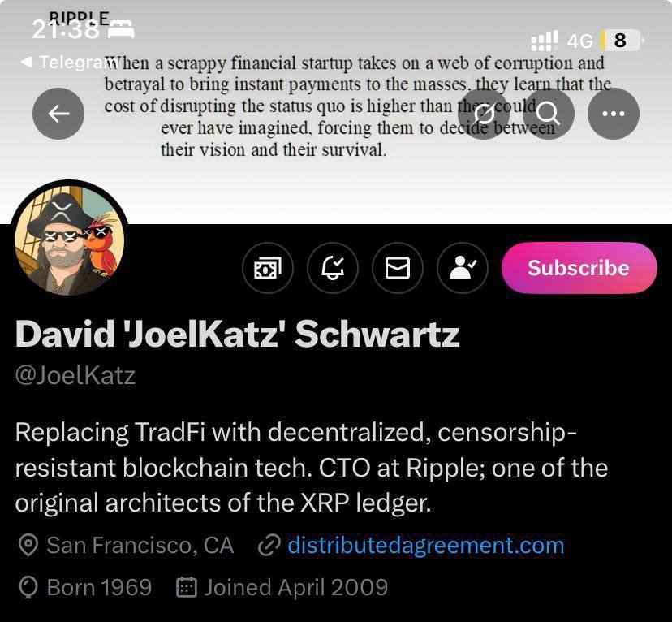Open direct message envelope icon
This screenshot has height=622, width=672.
click(x=398, y=268)
